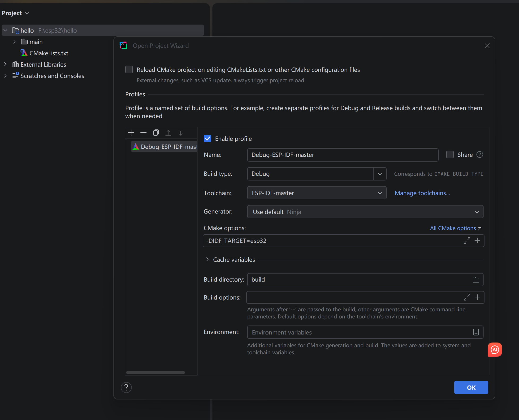Browse for build directory folder
Viewport: 519px width, 420px height.
point(476,280)
